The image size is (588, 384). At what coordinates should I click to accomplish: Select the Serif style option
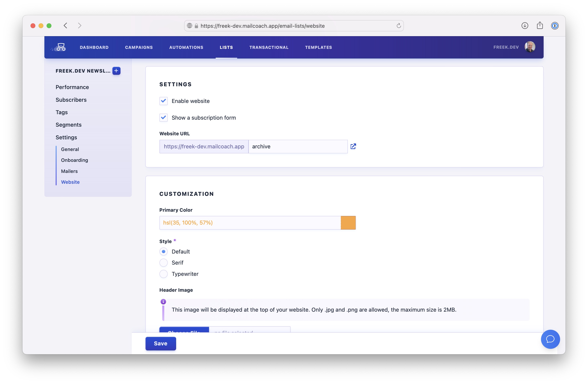(x=163, y=263)
